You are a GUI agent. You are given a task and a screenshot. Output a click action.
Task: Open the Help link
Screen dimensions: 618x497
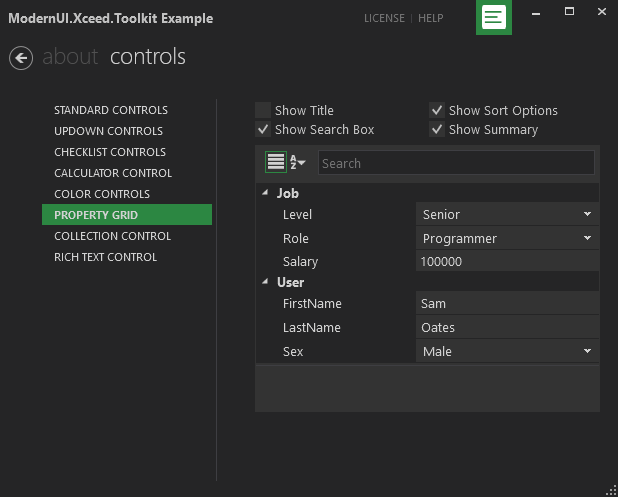(x=430, y=18)
